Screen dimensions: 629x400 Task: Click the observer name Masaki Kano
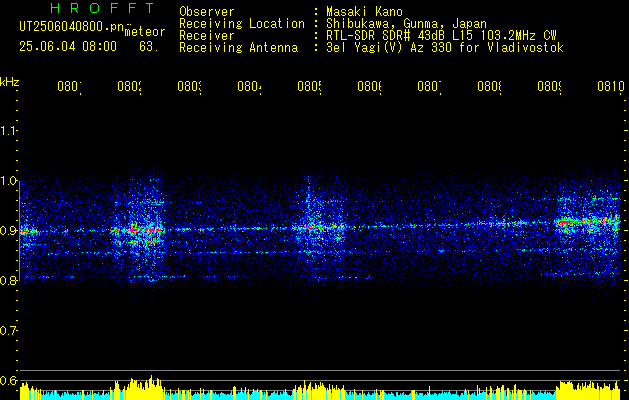tap(364, 12)
